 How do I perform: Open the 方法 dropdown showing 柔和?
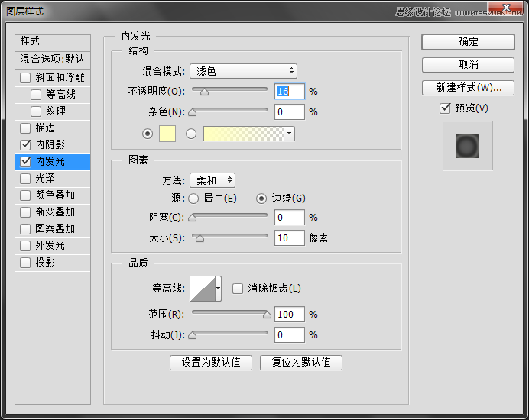click(213, 180)
